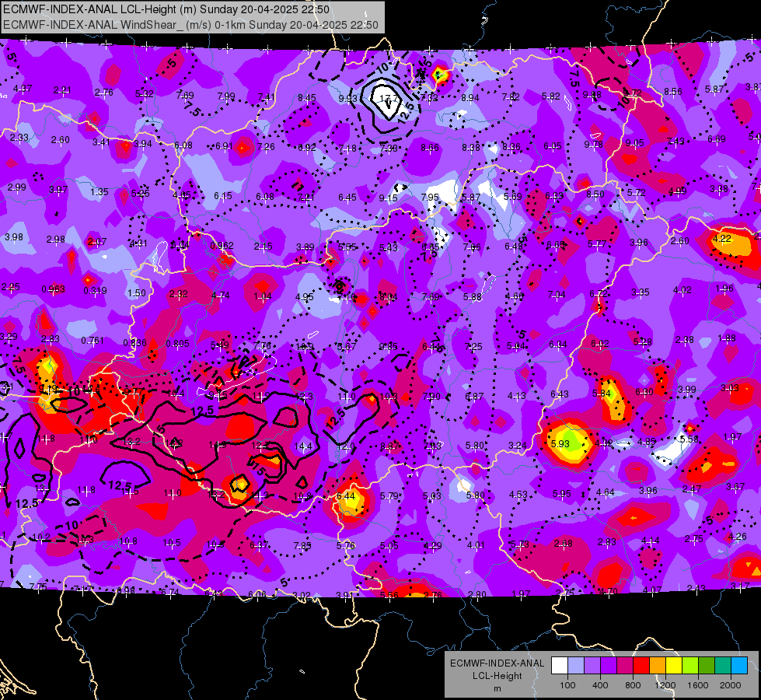Click the wind shear value 4.14
The image size is (761, 700).
click(651, 541)
